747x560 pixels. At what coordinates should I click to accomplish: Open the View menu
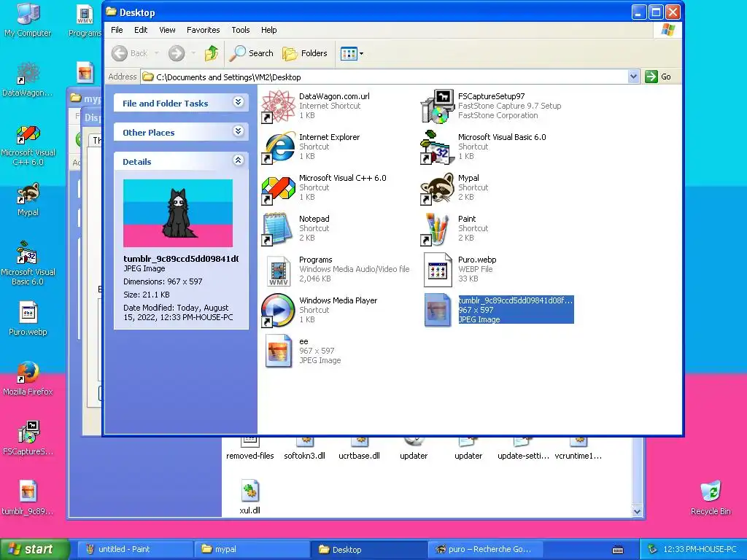coord(167,30)
